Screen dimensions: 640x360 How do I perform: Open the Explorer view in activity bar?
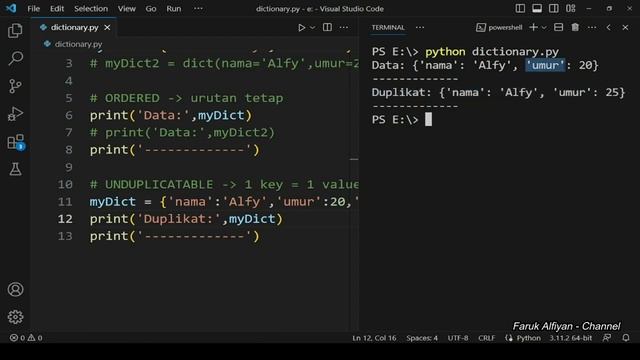click(15, 31)
